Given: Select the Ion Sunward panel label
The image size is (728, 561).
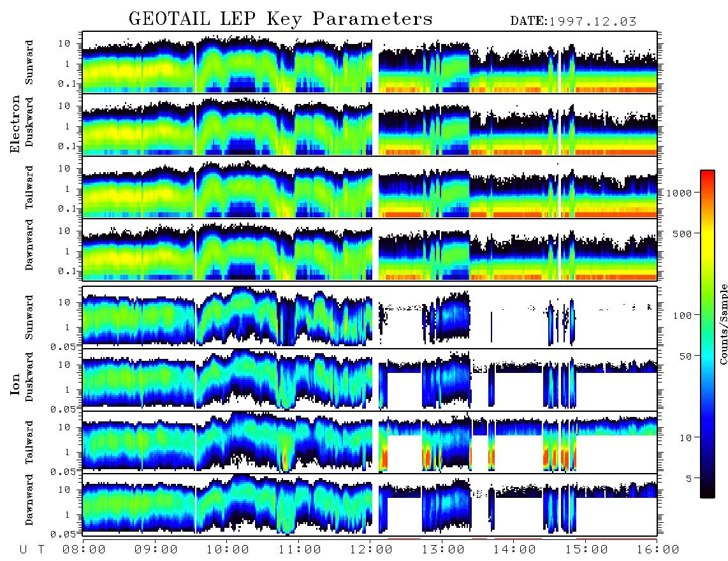Looking at the screenshot, I should [29, 317].
